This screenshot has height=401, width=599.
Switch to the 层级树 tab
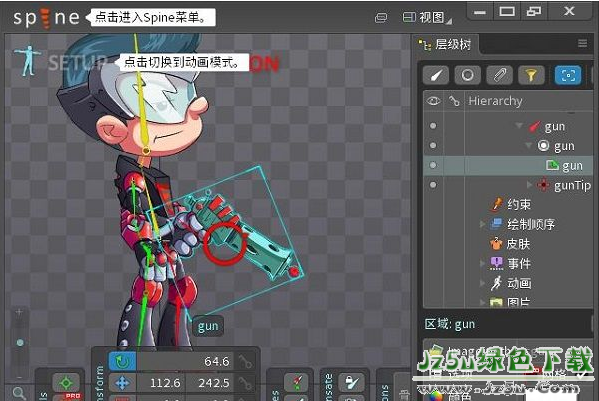(446, 45)
